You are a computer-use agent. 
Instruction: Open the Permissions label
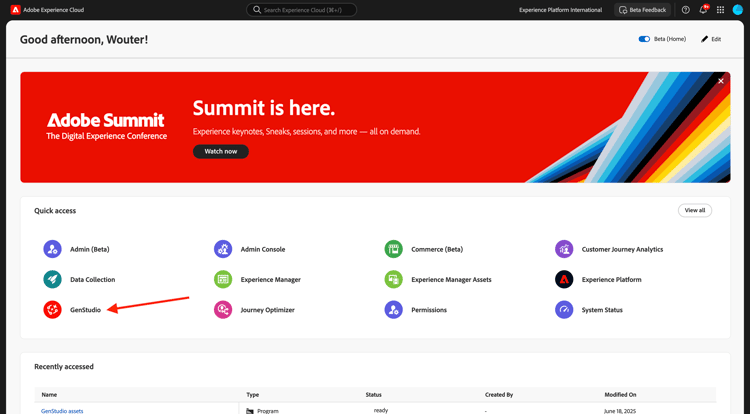click(429, 310)
